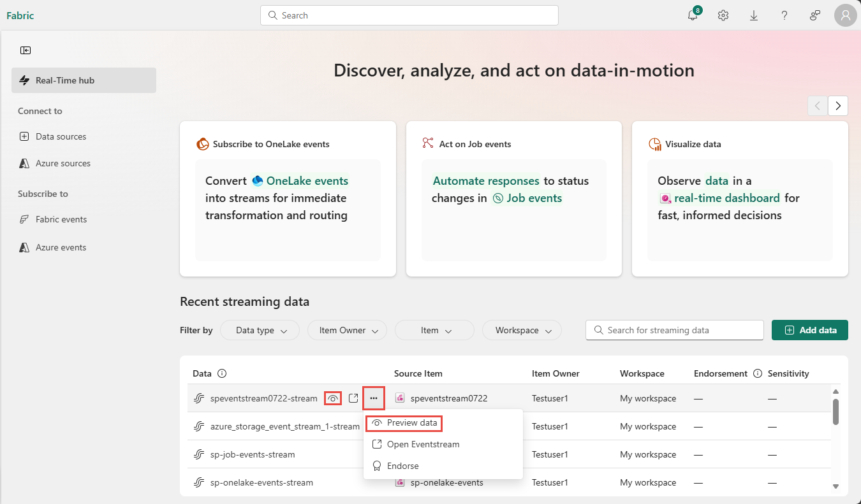
Task: Click the real-time dashboard link
Action: tap(720, 198)
